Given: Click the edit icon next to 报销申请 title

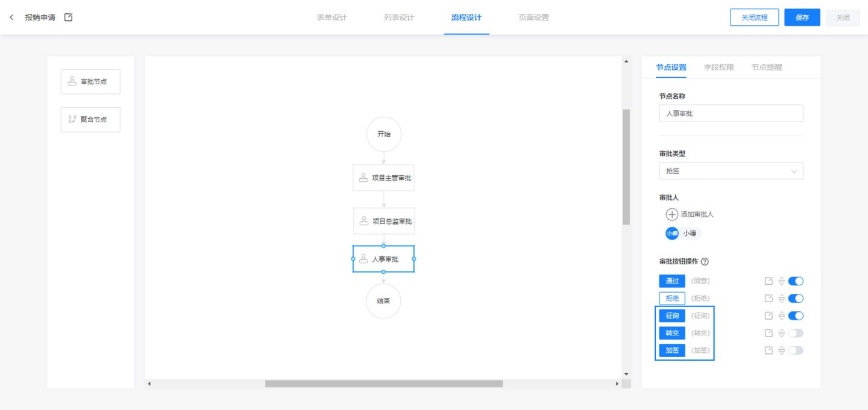Looking at the screenshot, I should (68, 17).
